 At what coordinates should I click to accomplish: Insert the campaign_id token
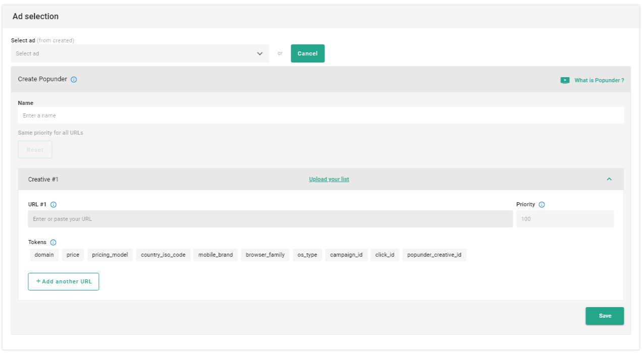pyautogui.click(x=346, y=255)
